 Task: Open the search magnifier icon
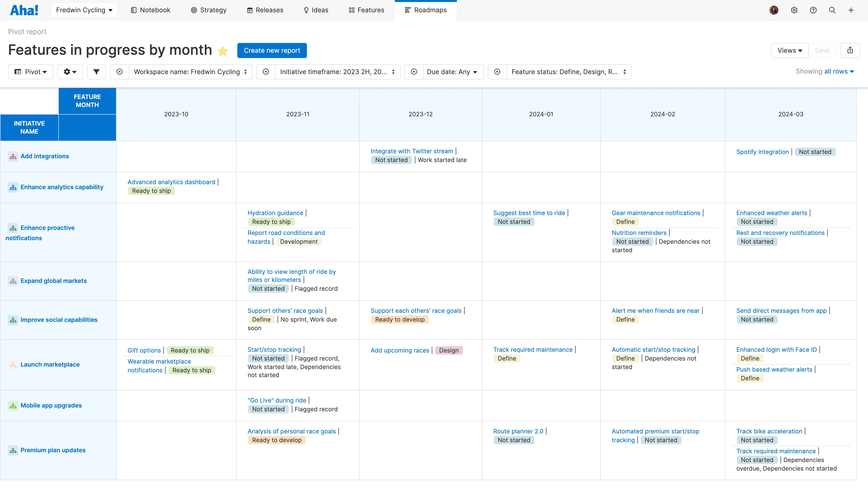pyautogui.click(x=832, y=10)
